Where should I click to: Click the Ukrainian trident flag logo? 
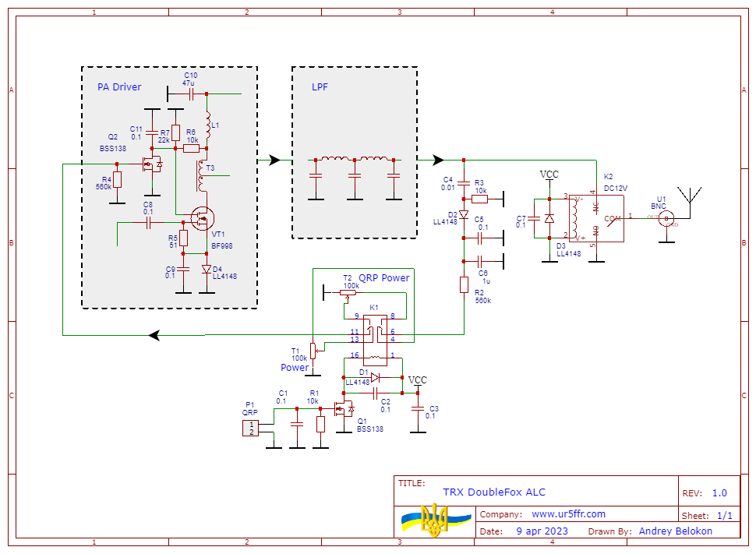pyautogui.click(x=436, y=520)
